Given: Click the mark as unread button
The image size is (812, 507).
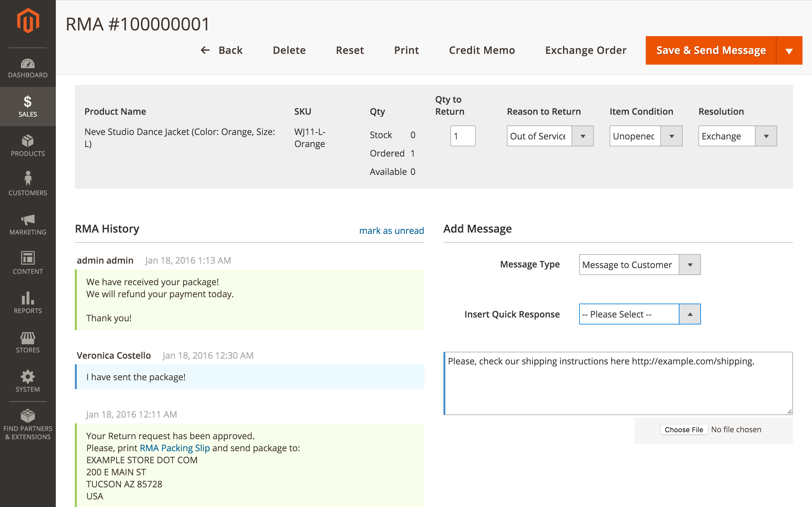Looking at the screenshot, I should 392,229.
